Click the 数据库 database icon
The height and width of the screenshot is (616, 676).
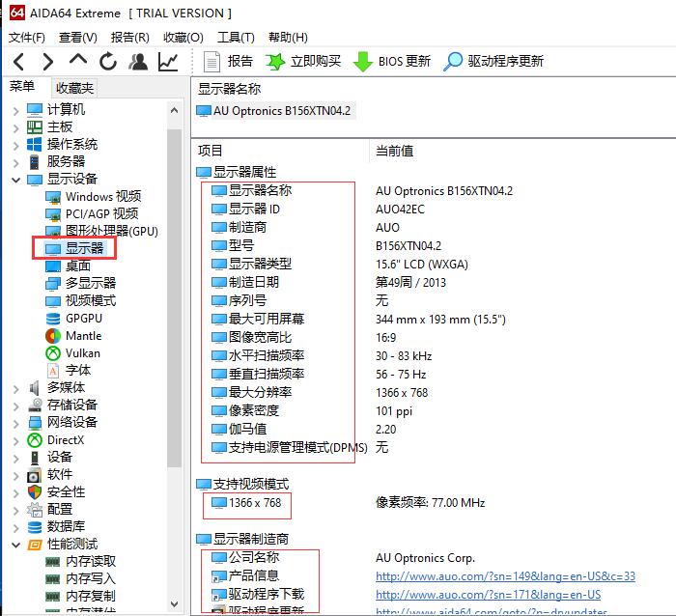coord(35,527)
